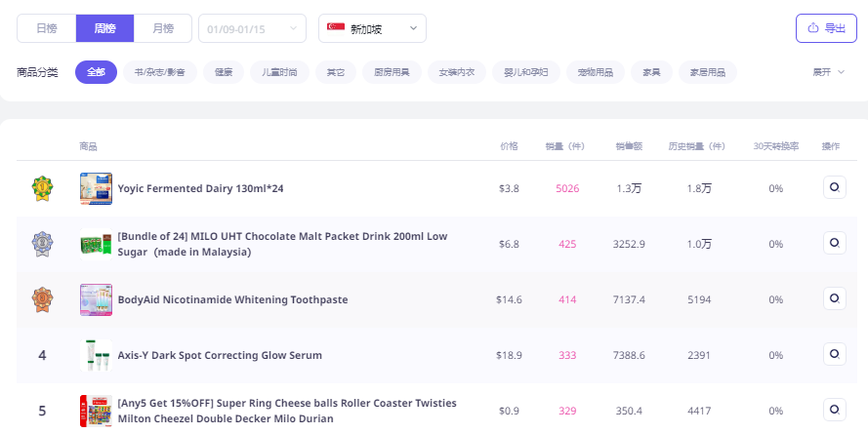This screenshot has height=434, width=868.
Task: Open MILO UHT Chocolate product thumbnail
Action: [x=96, y=244]
